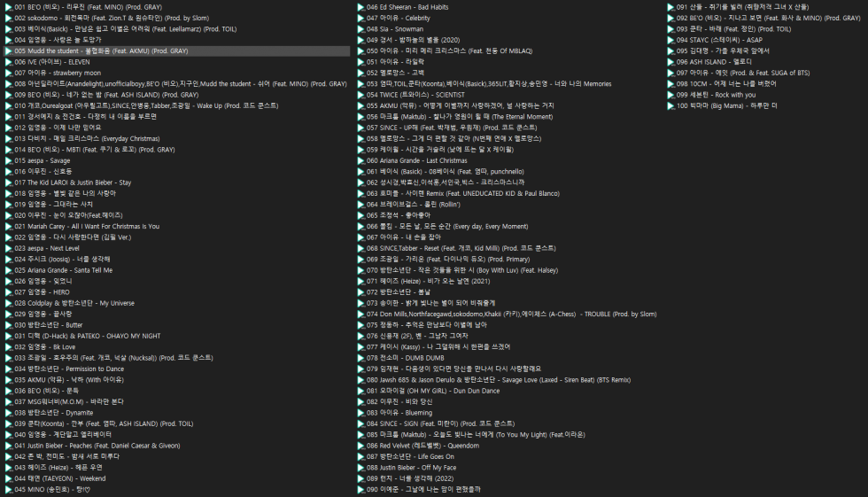Play arrow next to 099 Rock with you
The width and height of the screenshot is (868, 497).
(671, 95)
